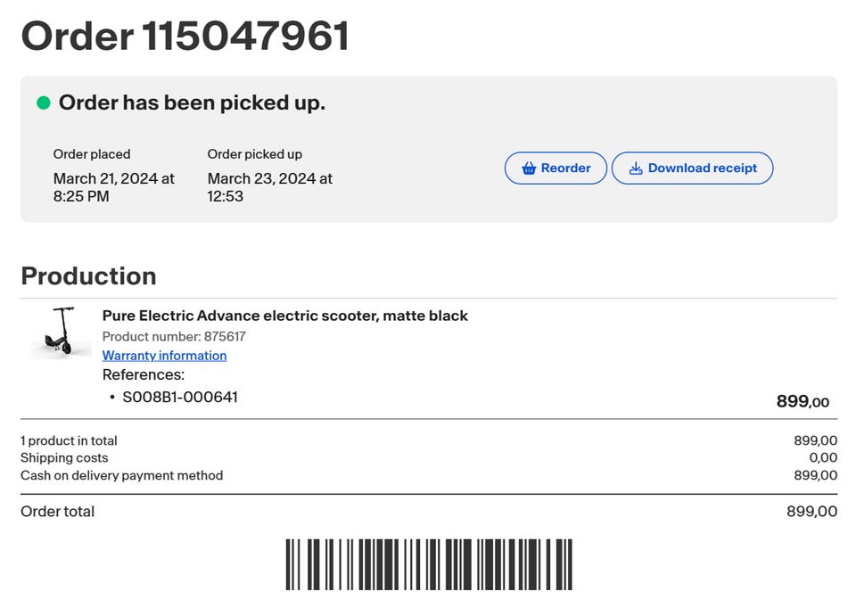The width and height of the screenshot is (856, 616).
Task: Click reference S008B1-000641
Action: 180,398
